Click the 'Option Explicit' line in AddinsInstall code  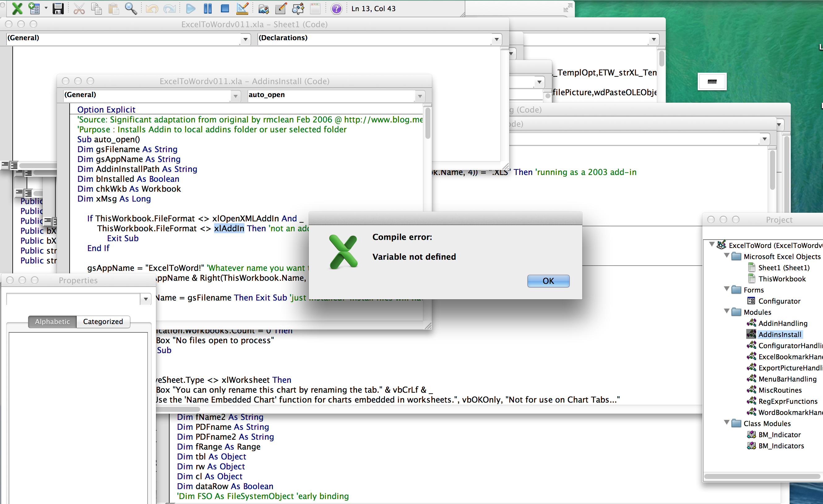tap(106, 109)
